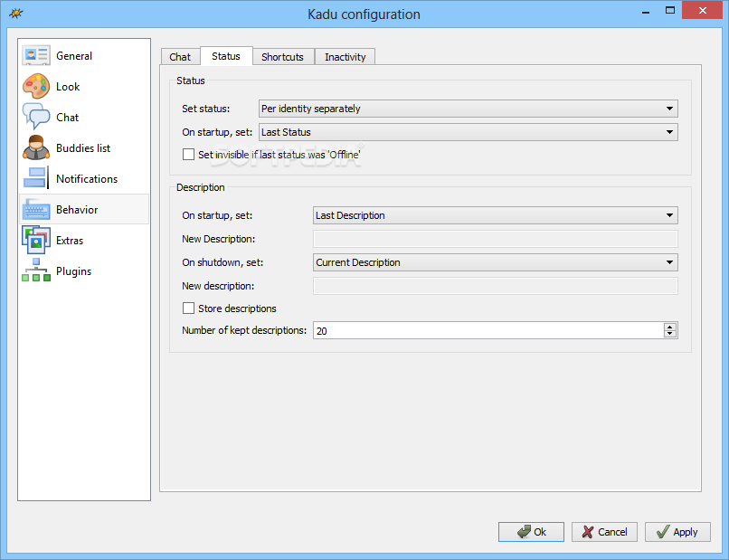Open the Buddies list person icon
Screen dimensions: 729x560
click(x=36, y=147)
